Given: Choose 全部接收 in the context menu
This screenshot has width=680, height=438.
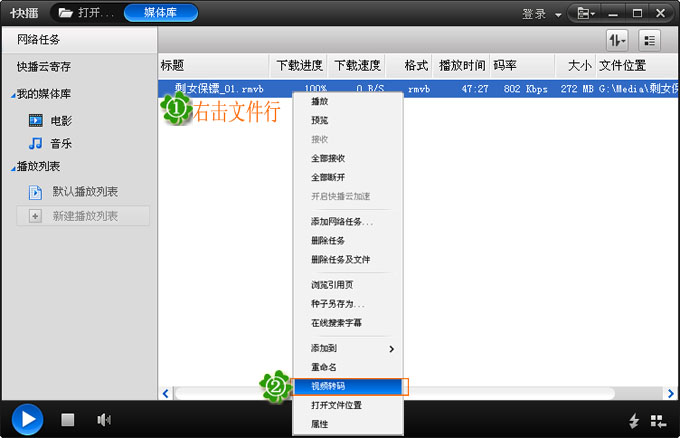Looking at the screenshot, I should (348, 158).
